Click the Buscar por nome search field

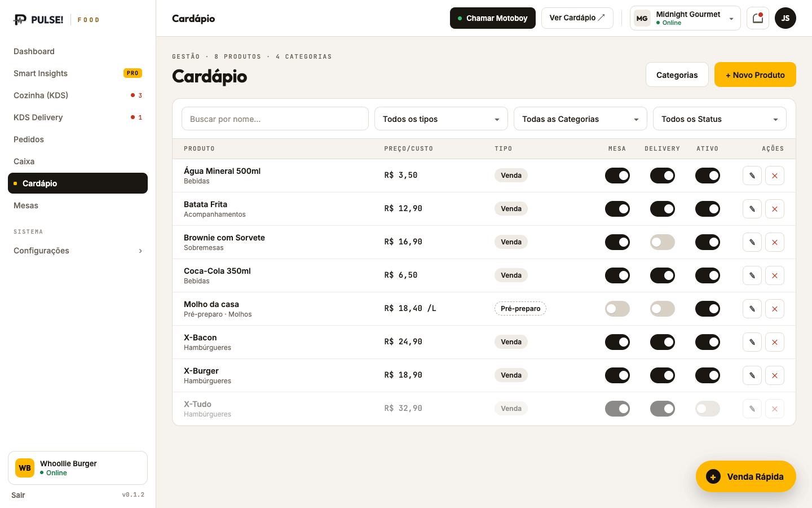click(275, 119)
